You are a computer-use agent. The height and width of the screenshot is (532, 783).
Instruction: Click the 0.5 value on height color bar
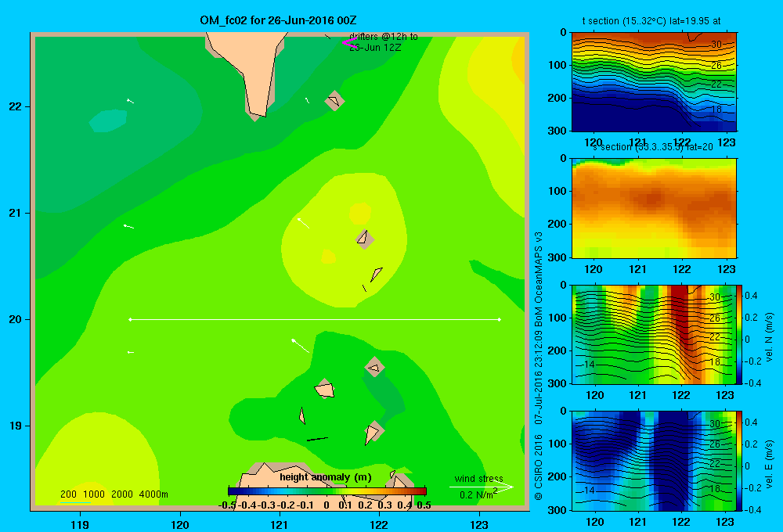click(424, 505)
